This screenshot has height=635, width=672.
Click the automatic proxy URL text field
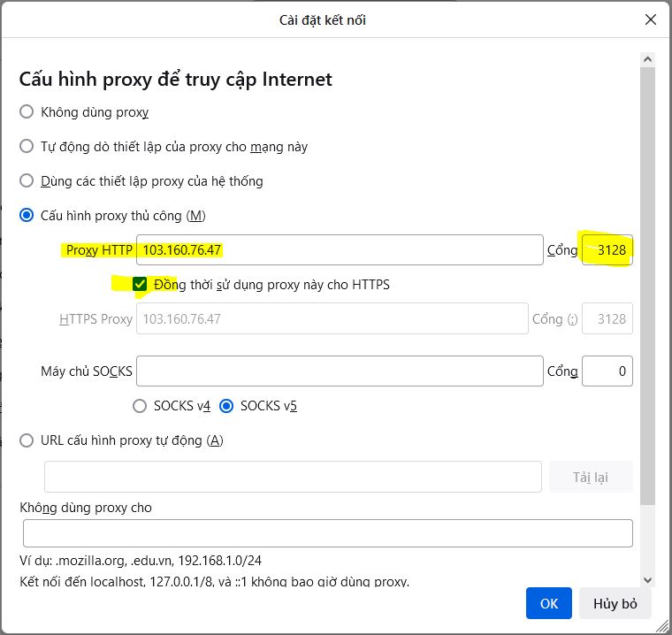click(293, 477)
